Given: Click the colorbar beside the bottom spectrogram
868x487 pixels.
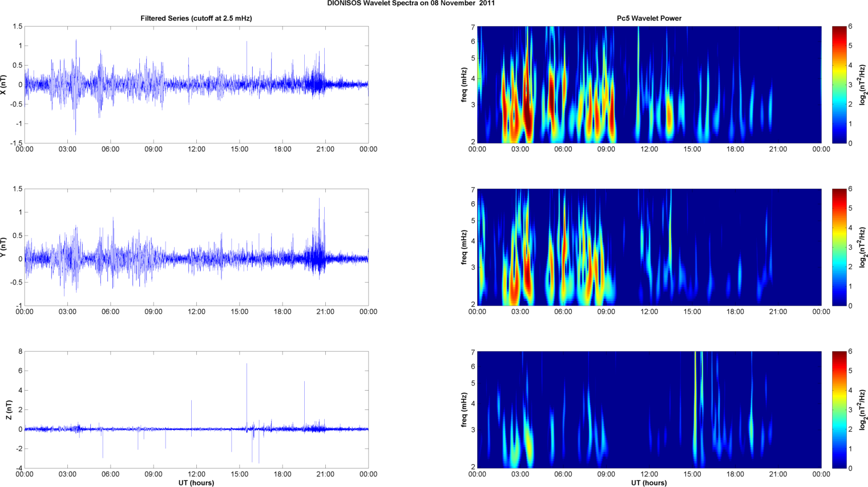Looking at the screenshot, I should coord(839,409).
